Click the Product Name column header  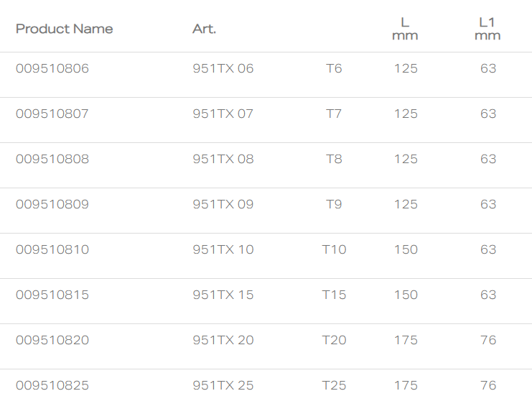pos(64,29)
